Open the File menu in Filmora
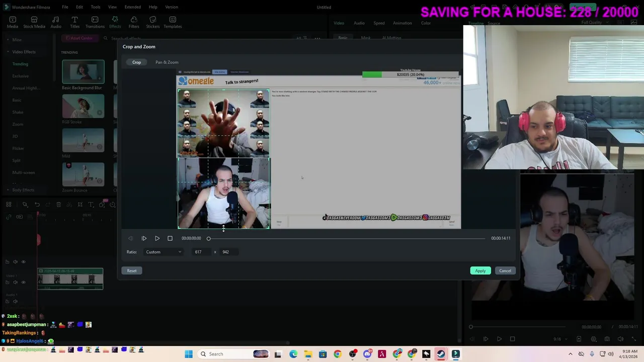Image resolution: width=644 pixels, height=362 pixels. pos(65,7)
